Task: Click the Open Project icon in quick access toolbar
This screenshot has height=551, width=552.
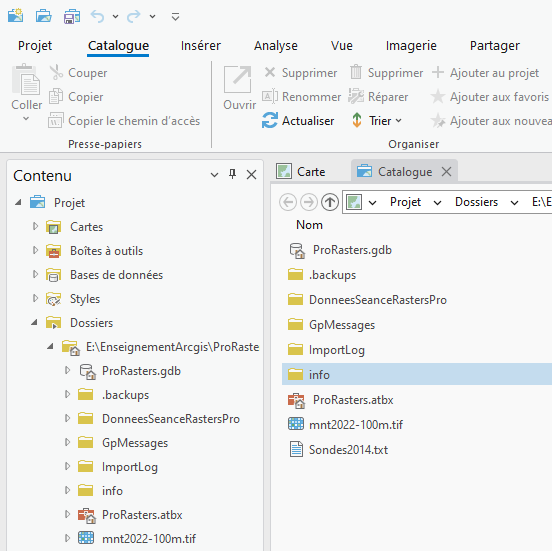Action: coord(44,16)
